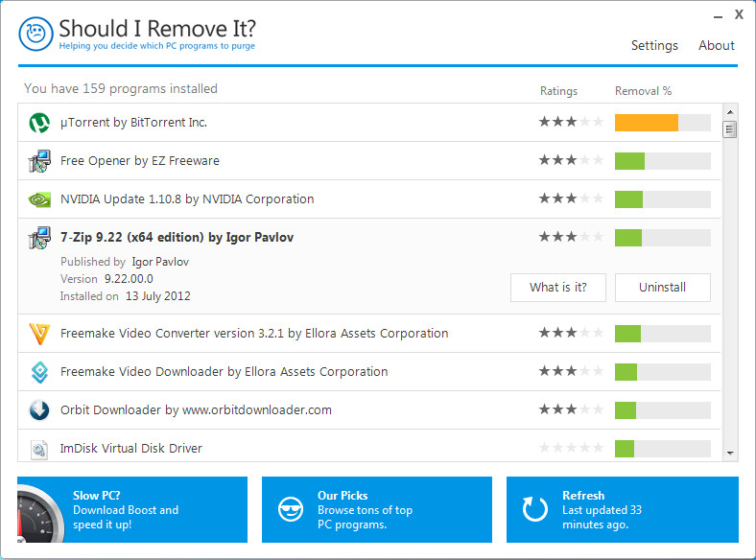Click the µTorrent program icon

(x=39, y=123)
